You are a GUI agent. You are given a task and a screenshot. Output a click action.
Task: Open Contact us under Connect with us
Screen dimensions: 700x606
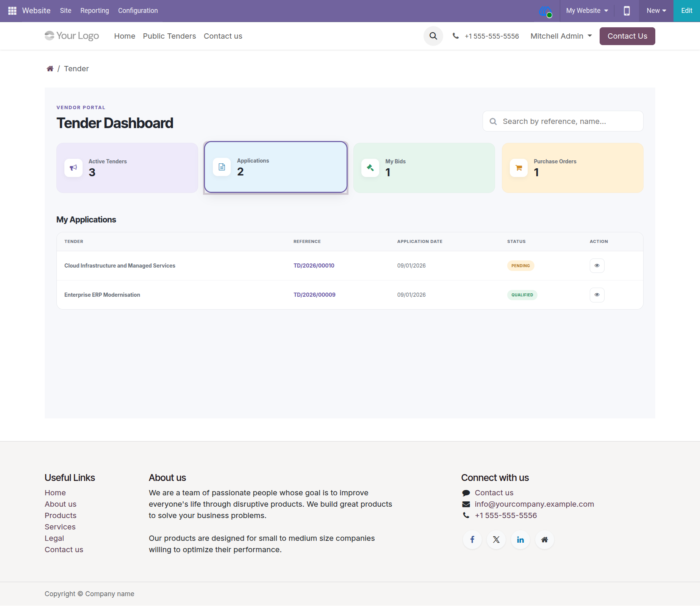click(494, 493)
